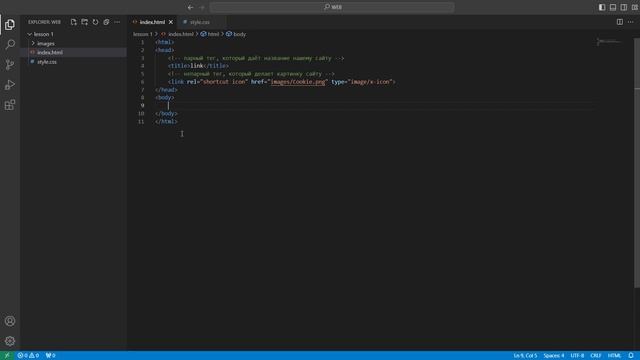Viewport: 640px width, 360px height.
Task: Open the Run and Debug view
Action: coord(10,84)
